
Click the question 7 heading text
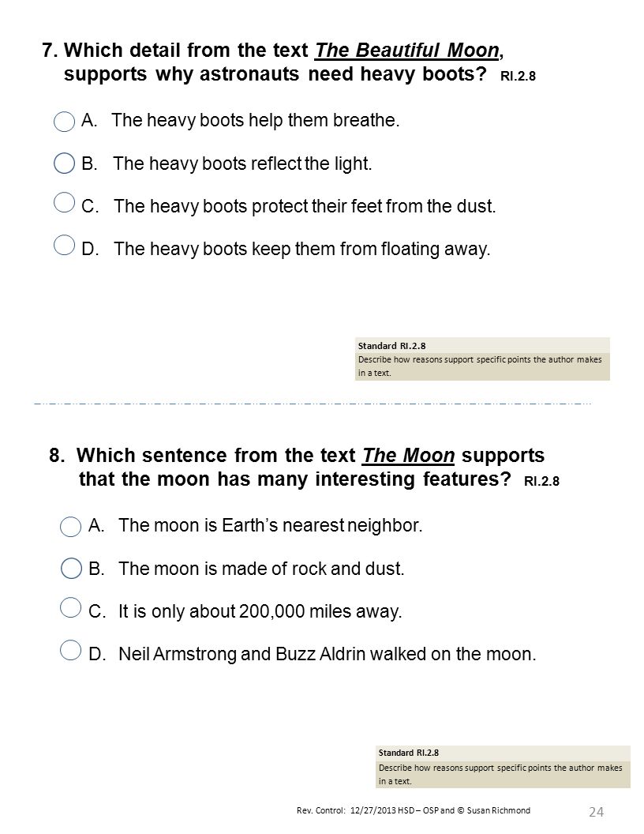(x=289, y=62)
